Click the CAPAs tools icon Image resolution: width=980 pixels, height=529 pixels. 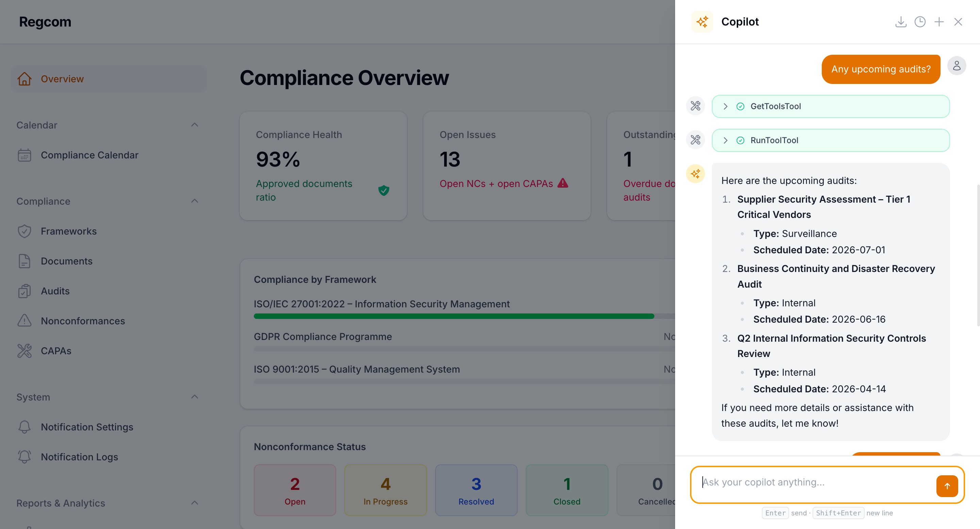pyautogui.click(x=24, y=351)
